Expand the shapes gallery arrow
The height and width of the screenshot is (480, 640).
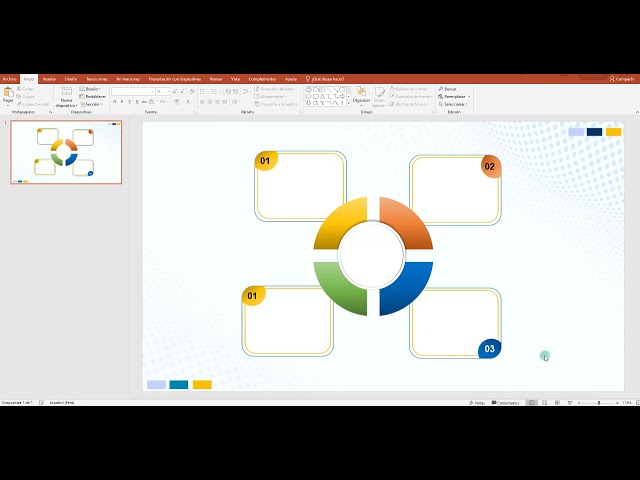point(349,104)
